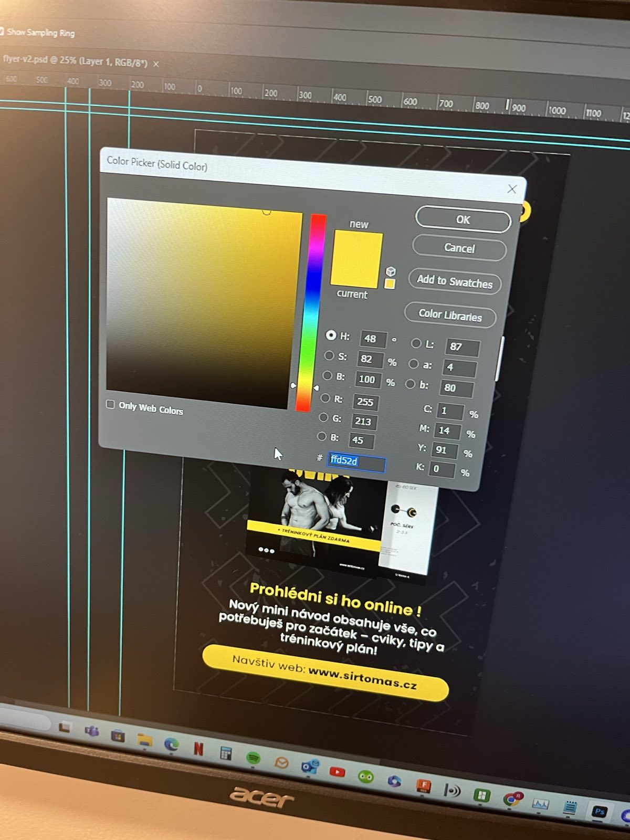Select the S saturation radio button

coord(329,355)
